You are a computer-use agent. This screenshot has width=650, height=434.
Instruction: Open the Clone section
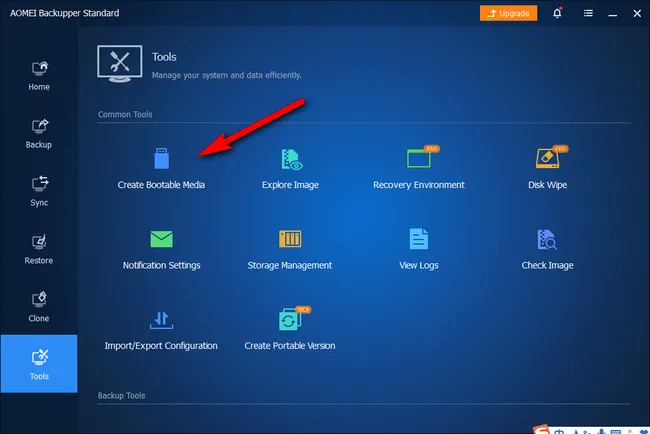coord(39,307)
